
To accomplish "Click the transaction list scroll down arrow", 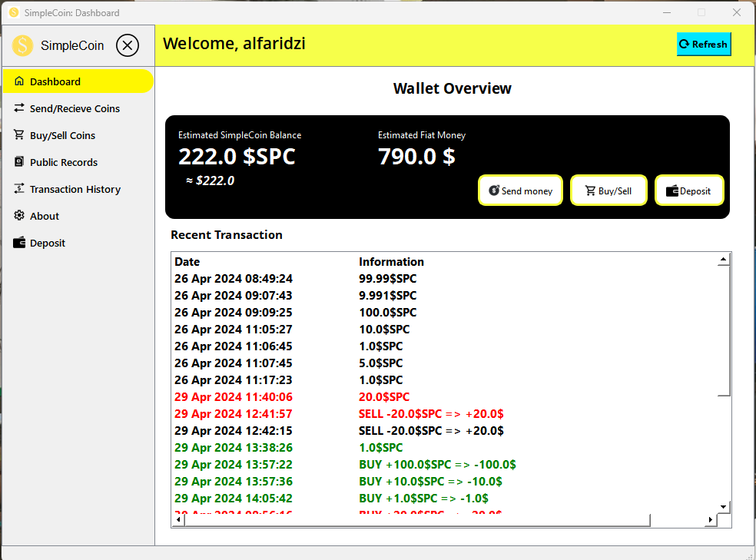I will 723,506.
